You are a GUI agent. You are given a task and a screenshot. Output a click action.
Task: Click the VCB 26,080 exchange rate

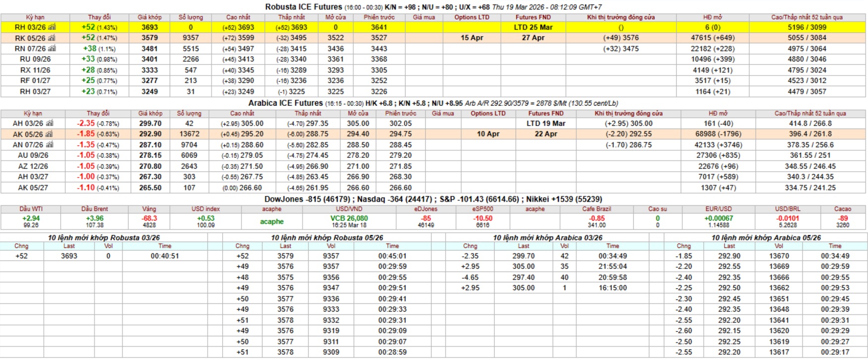tap(349, 218)
